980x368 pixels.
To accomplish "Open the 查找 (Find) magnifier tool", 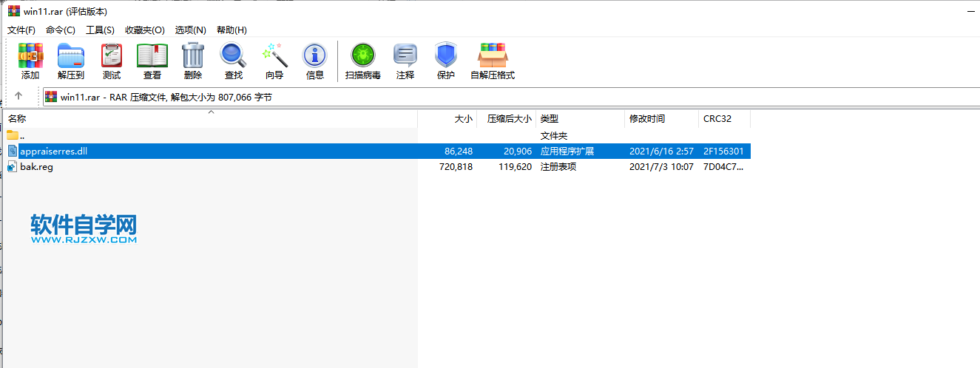I will [234, 61].
